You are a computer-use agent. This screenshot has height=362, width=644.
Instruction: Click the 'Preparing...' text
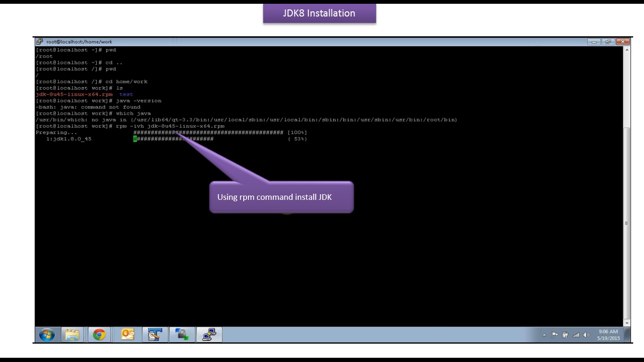coord(57,132)
